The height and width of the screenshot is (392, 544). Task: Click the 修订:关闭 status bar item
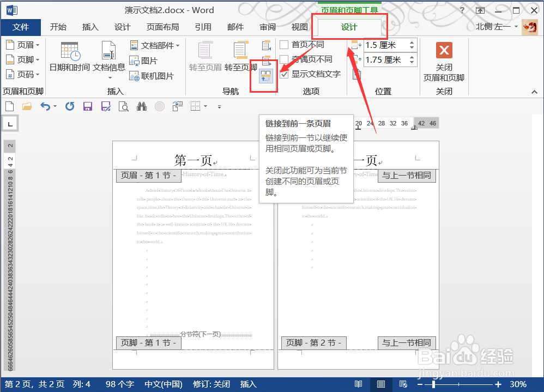[x=211, y=384]
